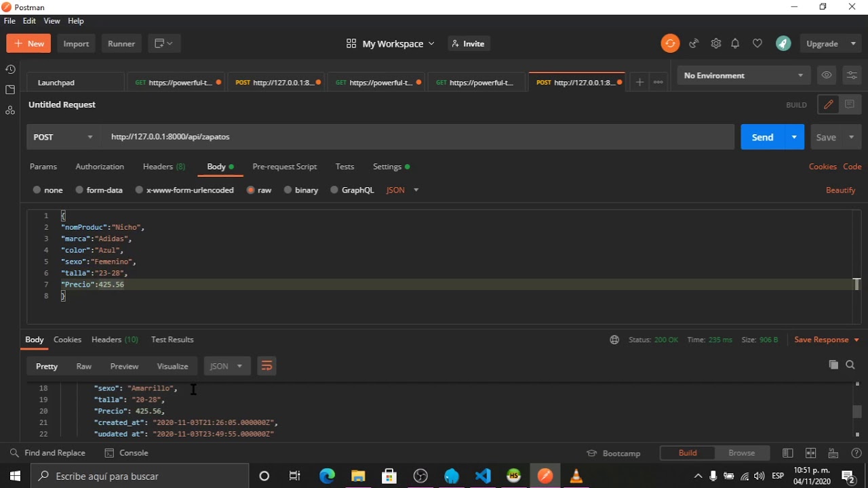Open the Send options arrow
The width and height of the screenshot is (868, 488).
(794, 137)
